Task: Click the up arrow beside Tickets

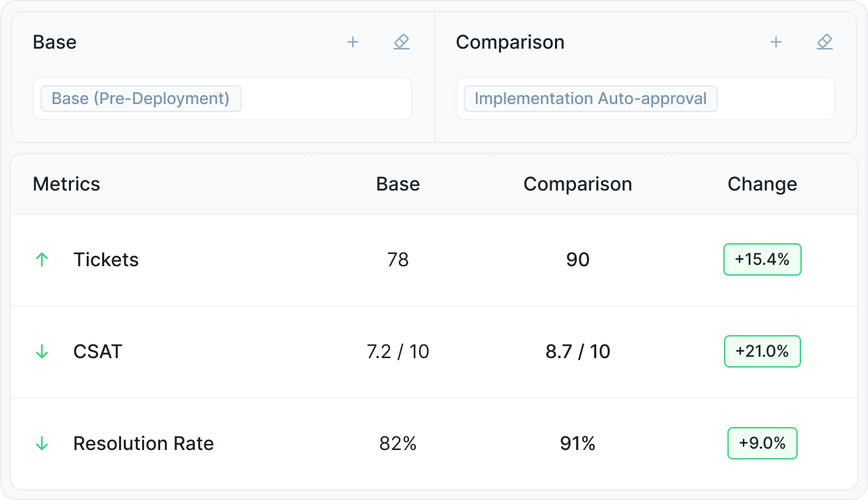Action: coord(42,259)
